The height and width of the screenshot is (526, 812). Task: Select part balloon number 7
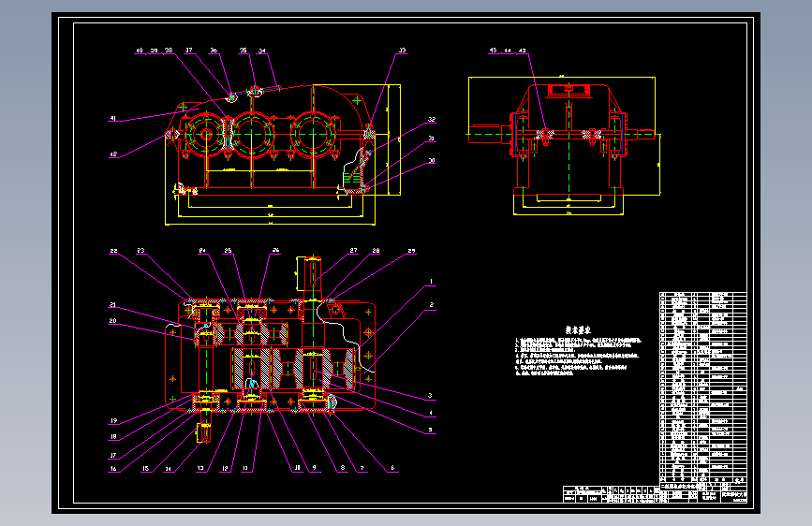coord(362,468)
